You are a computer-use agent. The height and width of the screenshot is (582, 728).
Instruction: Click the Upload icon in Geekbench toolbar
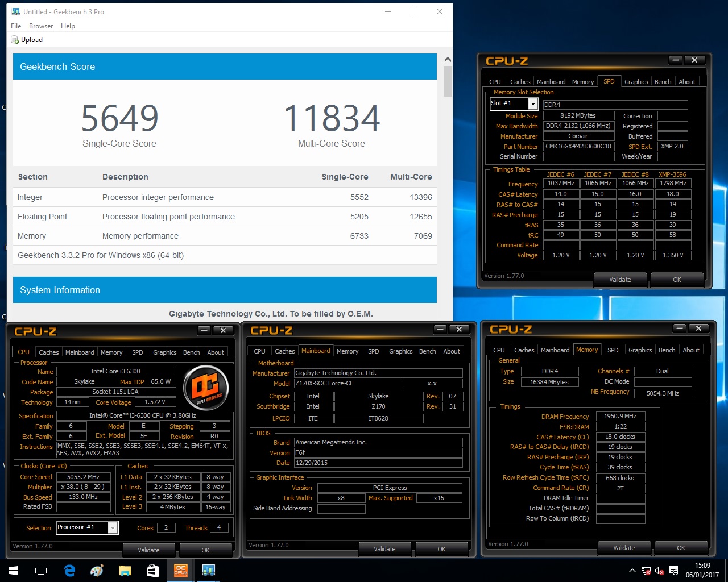click(15, 40)
